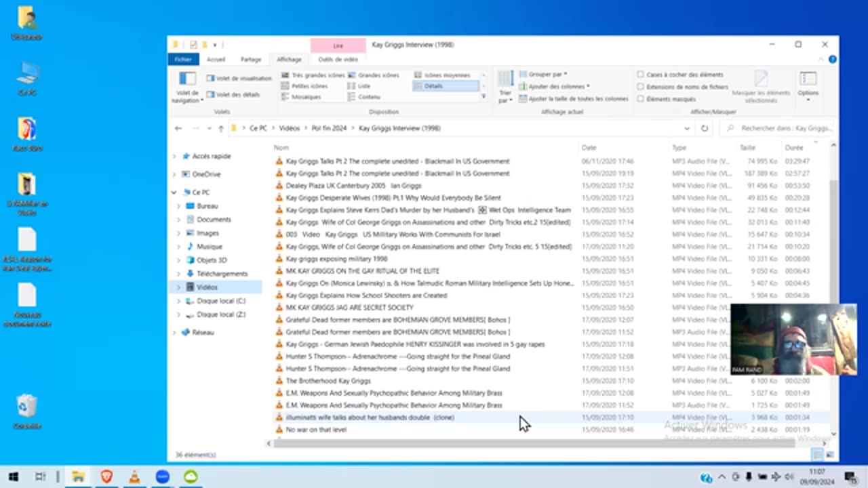Expand the layout gallery arrow

(484, 97)
